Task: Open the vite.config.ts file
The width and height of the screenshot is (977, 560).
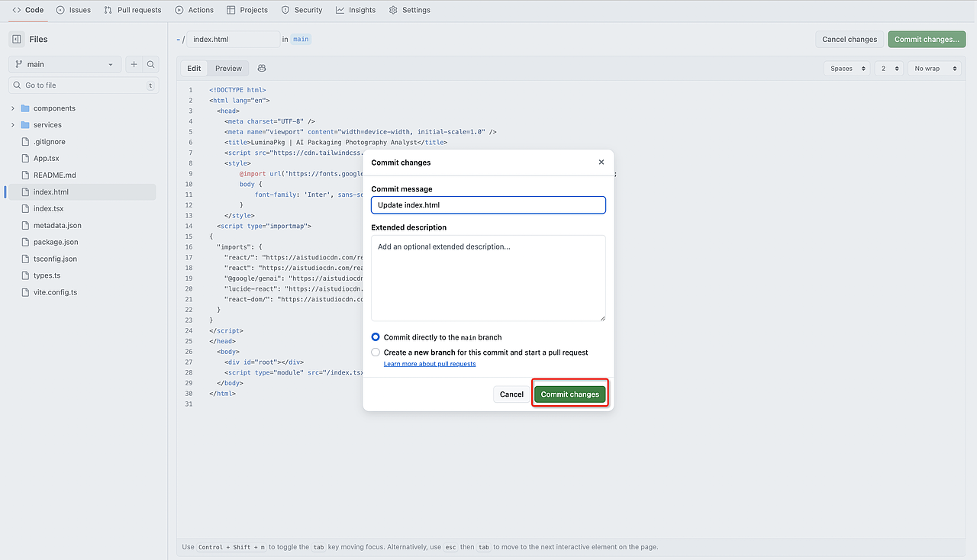Action: pos(55,292)
